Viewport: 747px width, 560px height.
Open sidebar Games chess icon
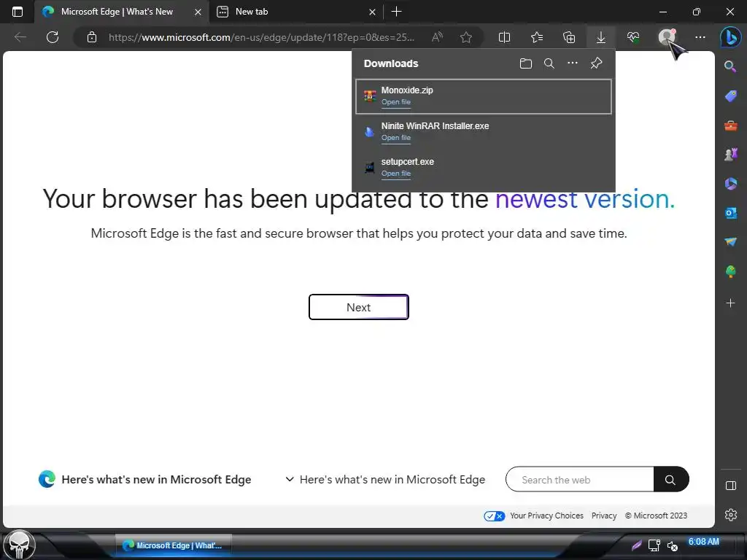[x=730, y=155]
